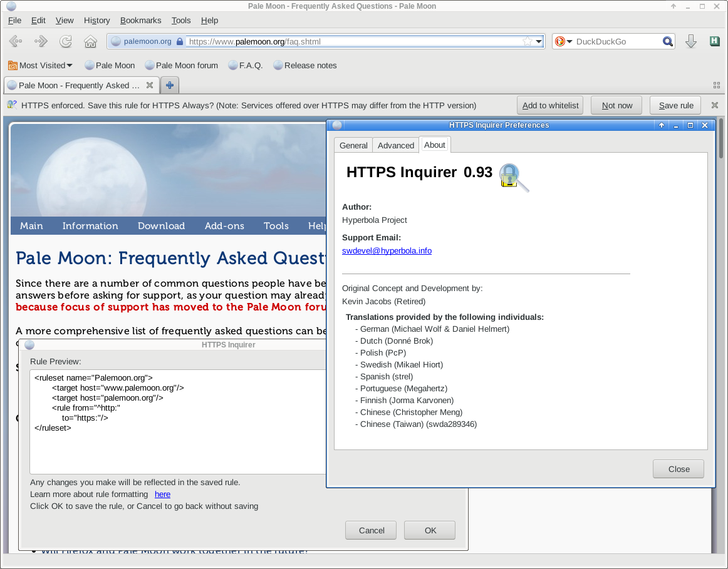The width and height of the screenshot is (728, 569).
Task: Click the green H toolbar icon
Action: click(715, 41)
